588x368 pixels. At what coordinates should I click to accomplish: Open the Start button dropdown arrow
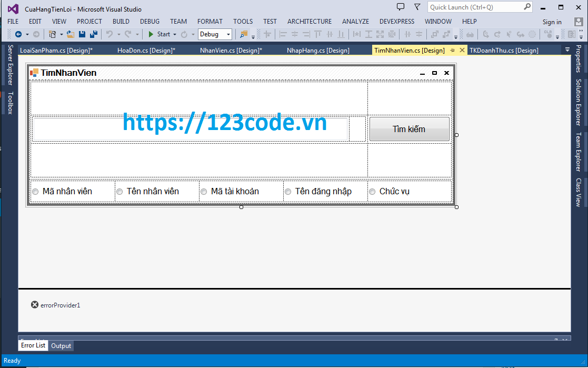pos(174,33)
